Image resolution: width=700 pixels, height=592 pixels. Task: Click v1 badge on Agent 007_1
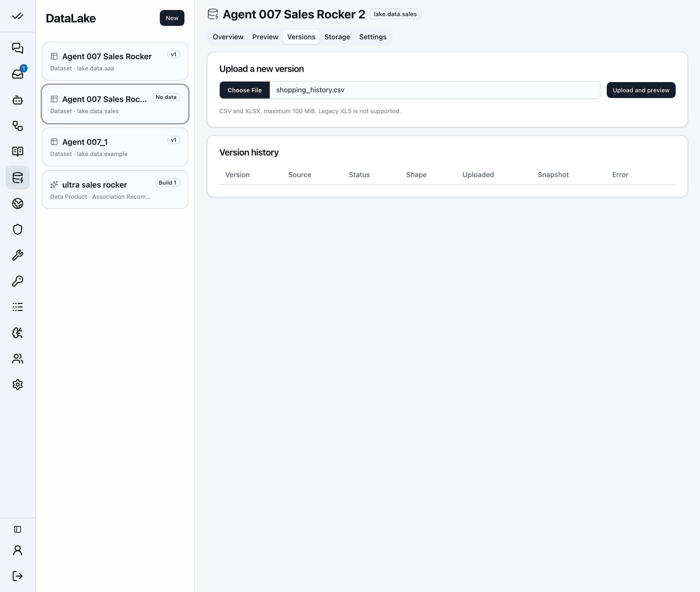point(174,140)
